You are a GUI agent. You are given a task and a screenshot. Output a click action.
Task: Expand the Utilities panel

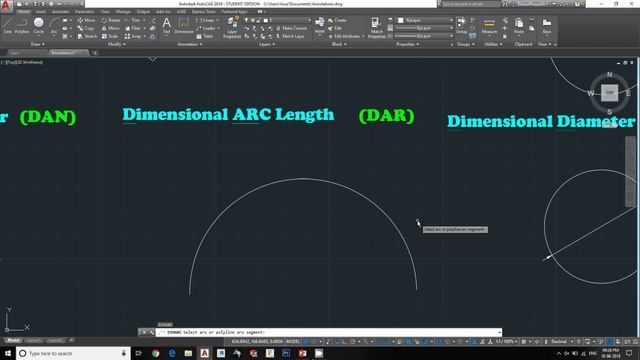(x=493, y=44)
